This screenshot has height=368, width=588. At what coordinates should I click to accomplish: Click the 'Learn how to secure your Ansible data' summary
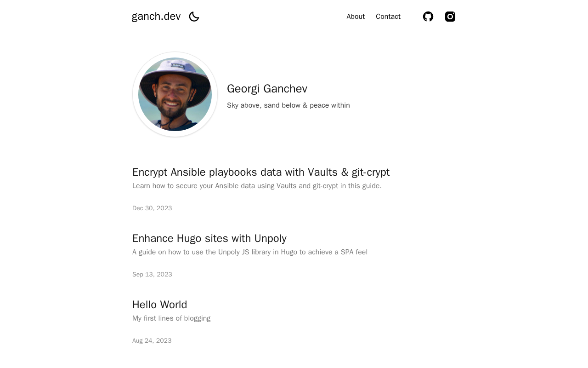pos(257,186)
